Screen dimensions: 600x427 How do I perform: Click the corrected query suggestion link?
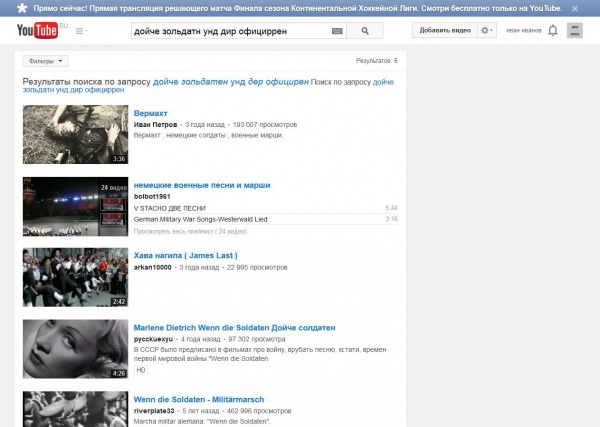point(231,81)
